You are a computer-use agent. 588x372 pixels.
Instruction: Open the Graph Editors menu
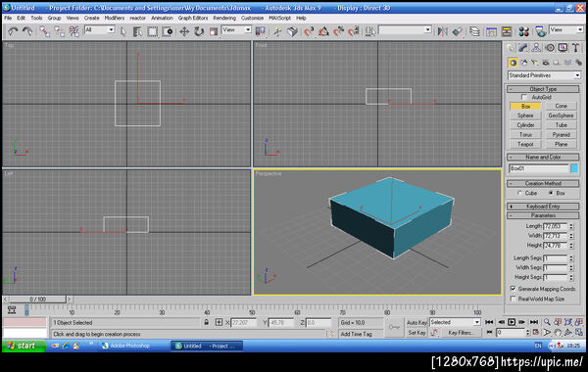(193, 18)
